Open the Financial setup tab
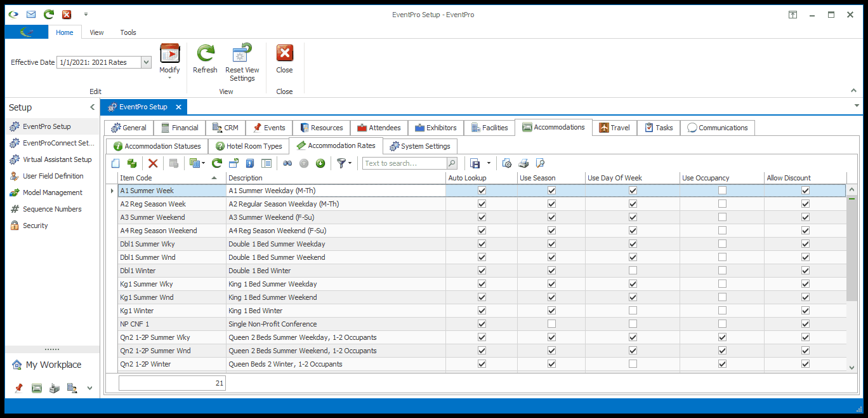This screenshot has height=418, width=868. [180, 128]
